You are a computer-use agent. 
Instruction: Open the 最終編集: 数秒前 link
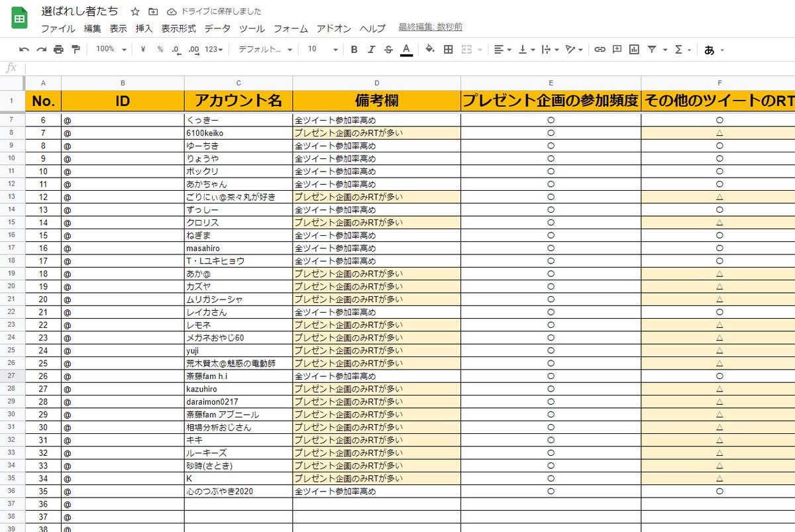click(431, 27)
